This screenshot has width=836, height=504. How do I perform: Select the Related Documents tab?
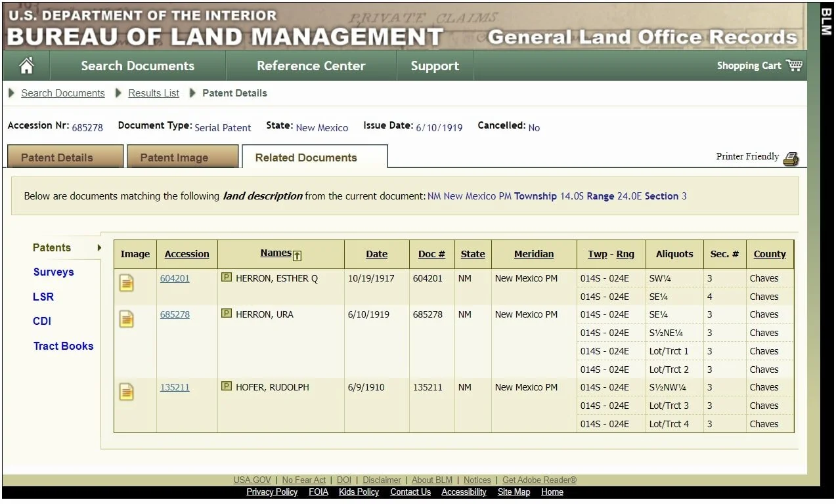coord(315,157)
